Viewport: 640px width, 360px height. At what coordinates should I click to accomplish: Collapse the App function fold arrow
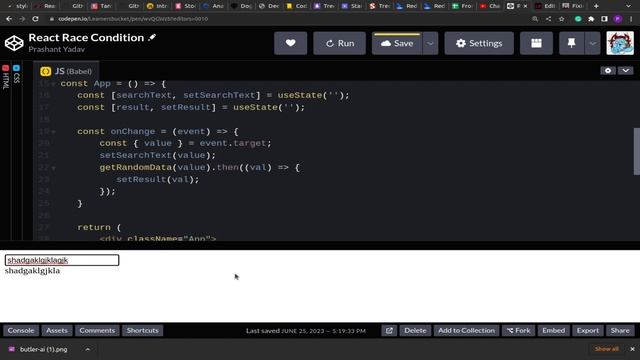point(53,84)
